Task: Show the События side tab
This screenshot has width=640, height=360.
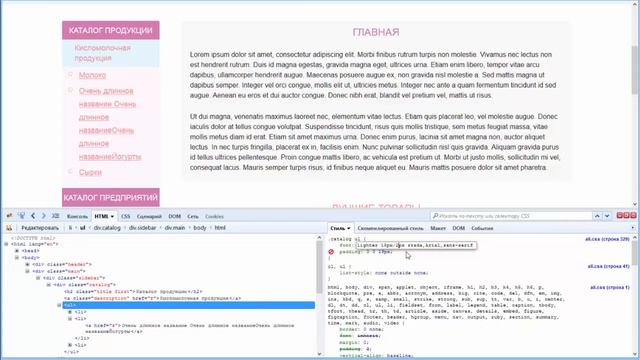Action: tap(482, 228)
